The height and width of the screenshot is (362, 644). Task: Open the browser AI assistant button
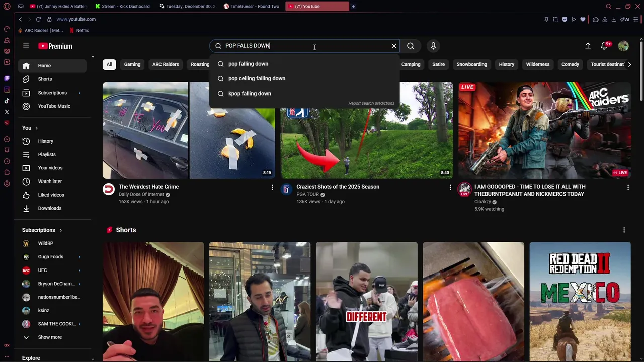click(625, 19)
